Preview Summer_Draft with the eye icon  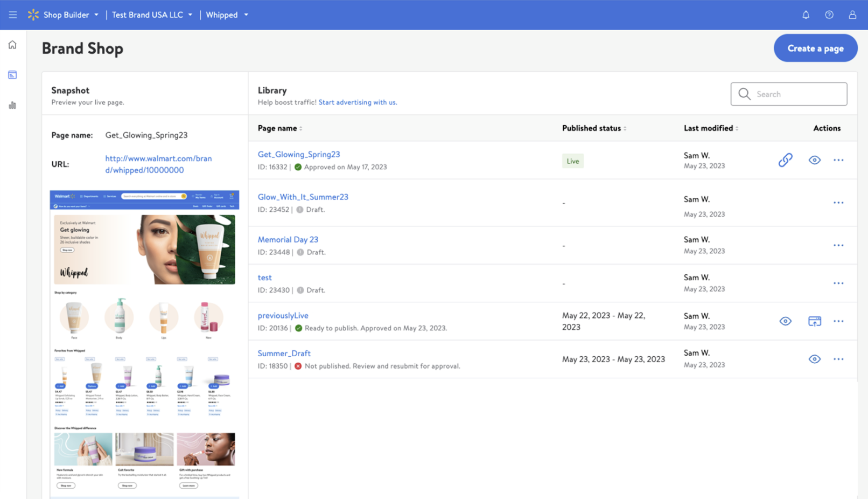click(x=814, y=358)
